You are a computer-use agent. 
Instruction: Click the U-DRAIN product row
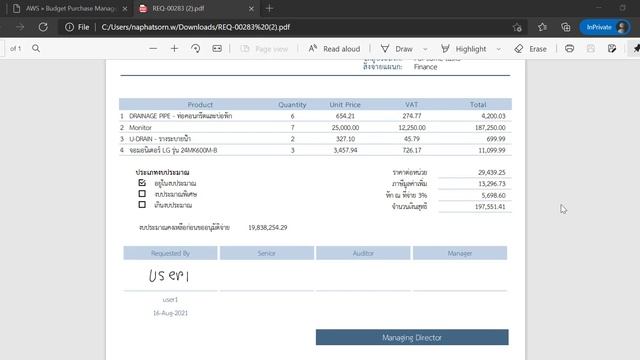pyautogui.click(x=315, y=139)
